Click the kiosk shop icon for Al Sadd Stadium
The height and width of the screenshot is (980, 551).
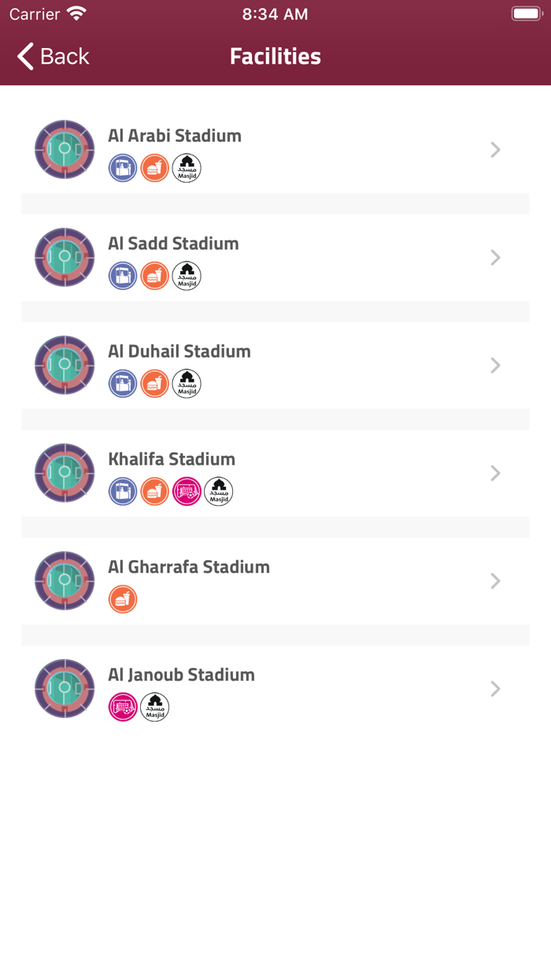123,276
